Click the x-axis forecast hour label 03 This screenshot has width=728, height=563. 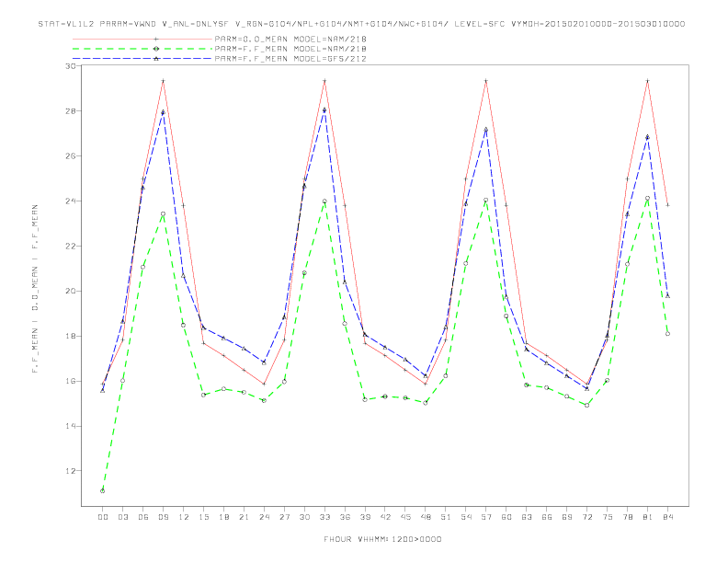[122, 517]
